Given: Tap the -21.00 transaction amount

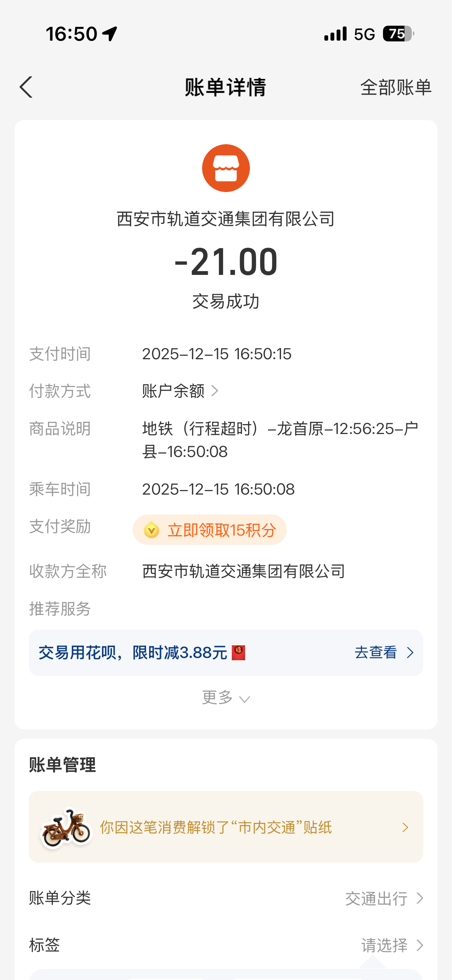Looking at the screenshot, I should click(226, 262).
